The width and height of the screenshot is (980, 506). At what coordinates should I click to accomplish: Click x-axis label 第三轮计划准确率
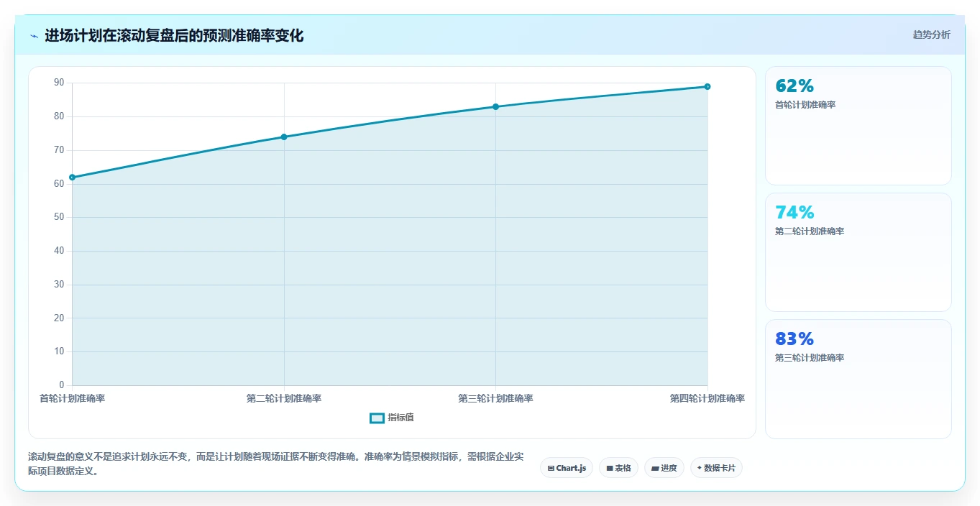(x=495, y=398)
